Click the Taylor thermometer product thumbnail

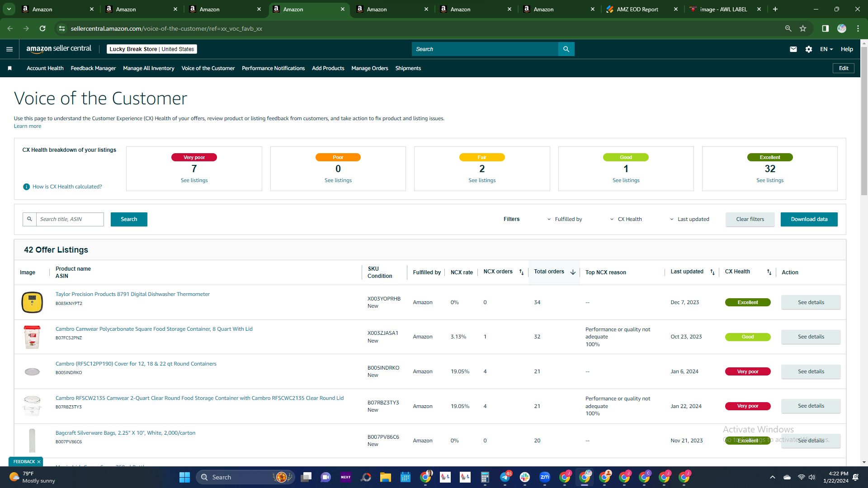(32, 302)
